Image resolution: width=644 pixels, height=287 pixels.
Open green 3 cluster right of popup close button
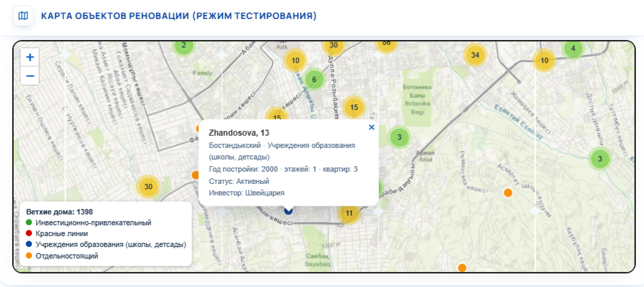399,137
